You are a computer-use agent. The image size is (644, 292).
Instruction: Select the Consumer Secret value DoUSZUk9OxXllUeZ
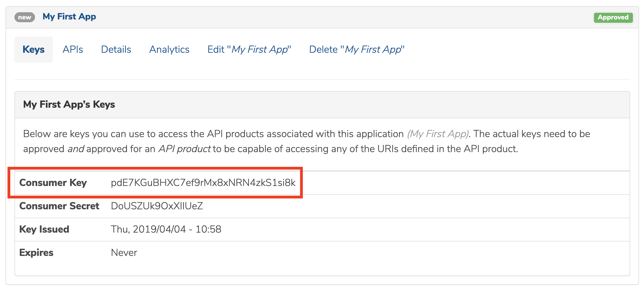[x=157, y=206]
